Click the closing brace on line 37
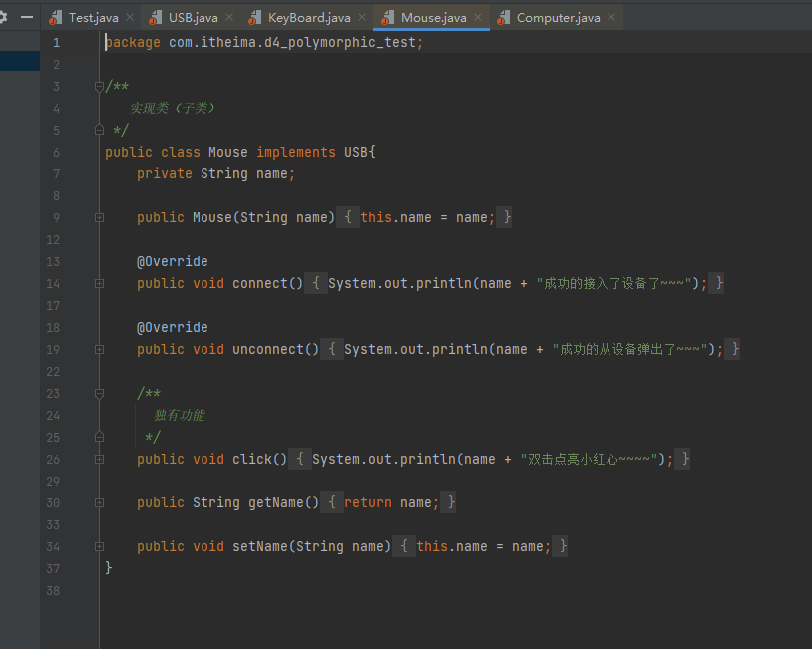812x649 pixels. coord(108,568)
